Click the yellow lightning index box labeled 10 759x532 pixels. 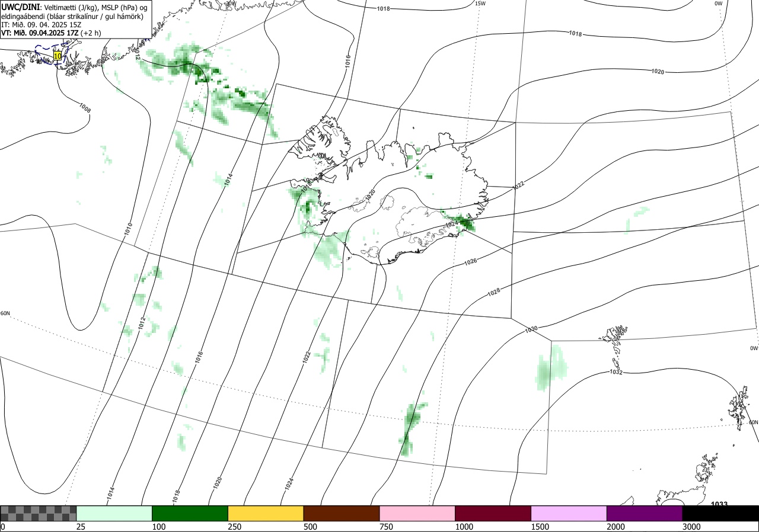click(x=58, y=56)
